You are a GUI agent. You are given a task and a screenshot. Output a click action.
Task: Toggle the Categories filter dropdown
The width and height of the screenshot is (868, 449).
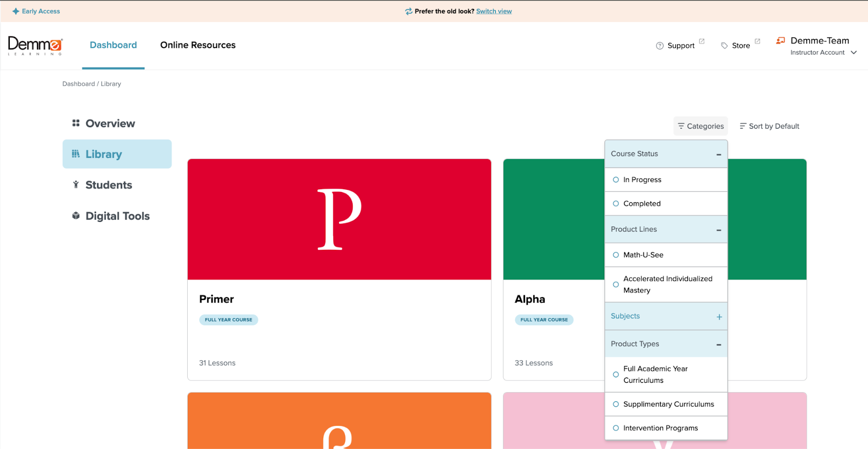tap(701, 126)
